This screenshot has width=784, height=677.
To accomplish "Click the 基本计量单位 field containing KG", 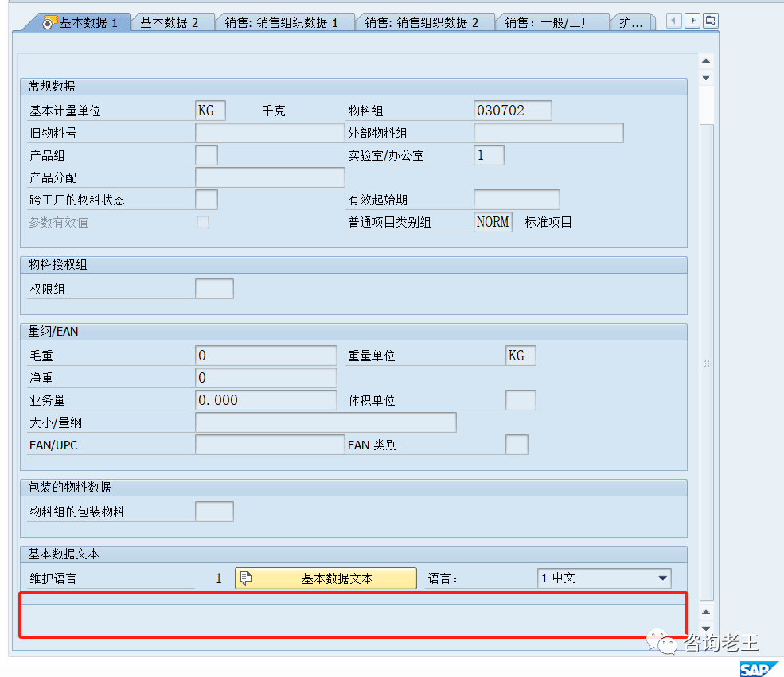I will pos(210,111).
